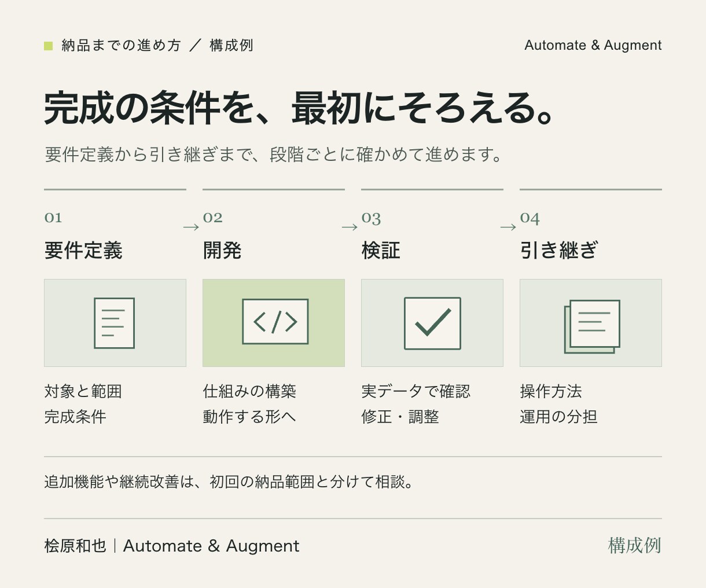Select the 開発 step heading
The height and width of the screenshot is (588, 706).
(222, 251)
